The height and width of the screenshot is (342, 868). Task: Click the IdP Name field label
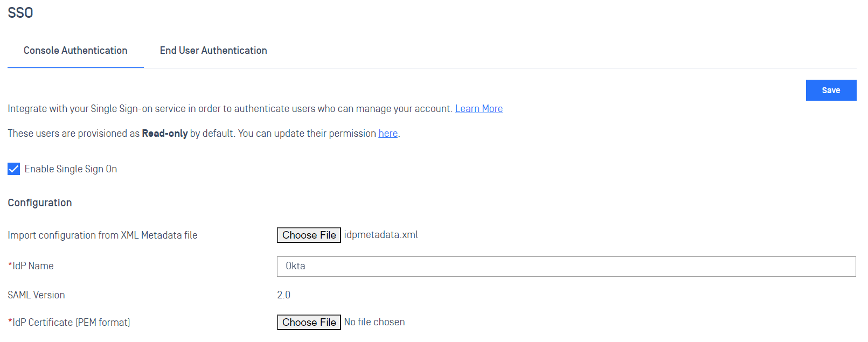click(x=31, y=266)
